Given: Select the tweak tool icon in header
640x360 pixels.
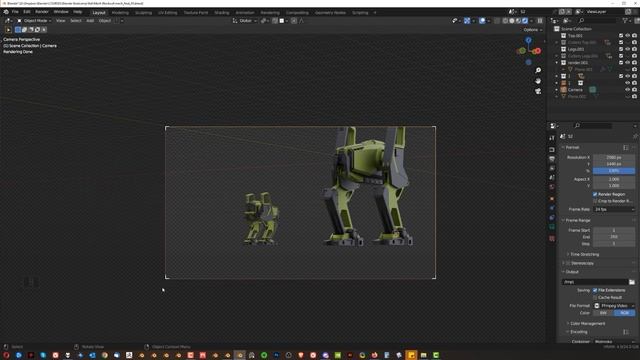Looking at the screenshot, I should pyautogui.click(x=8, y=29).
